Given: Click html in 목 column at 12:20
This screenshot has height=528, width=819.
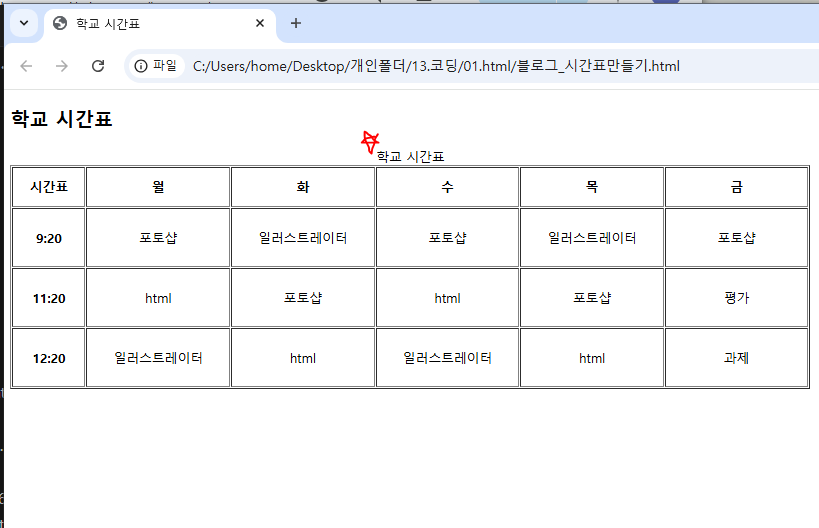Looking at the screenshot, I should click(592, 358).
